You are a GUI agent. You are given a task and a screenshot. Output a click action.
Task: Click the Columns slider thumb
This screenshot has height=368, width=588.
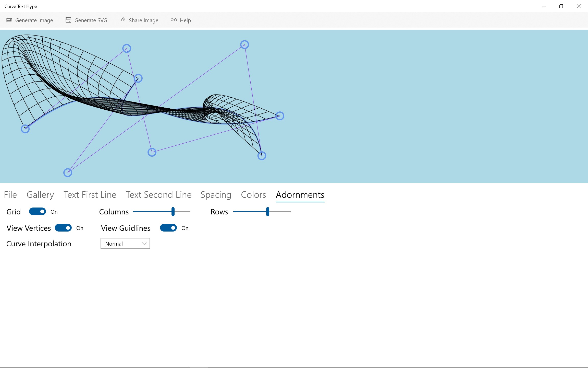[x=173, y=212]
